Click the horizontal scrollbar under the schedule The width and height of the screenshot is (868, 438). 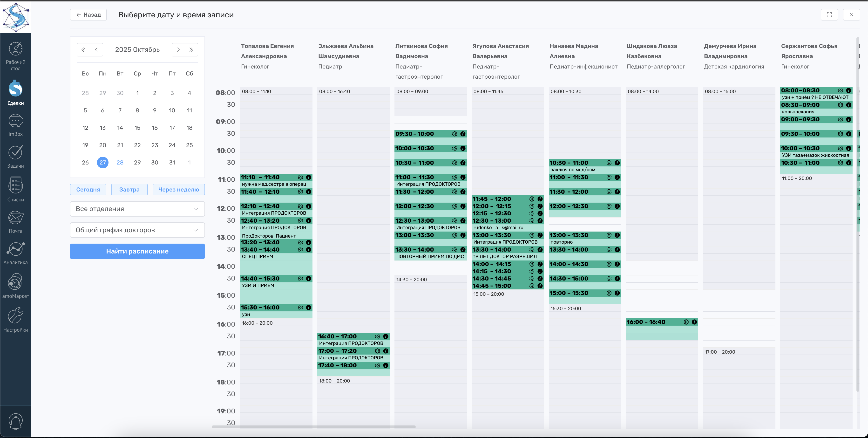[x=313, y=427]
